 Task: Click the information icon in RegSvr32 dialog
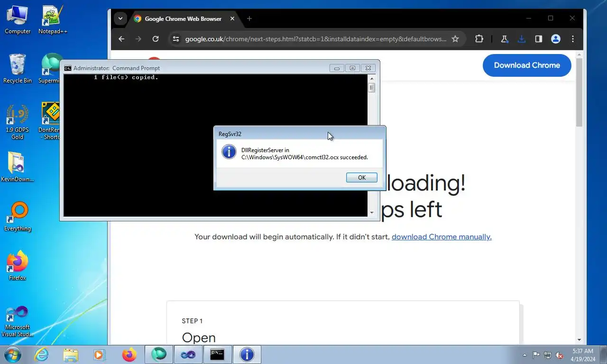tap(229, 152)
